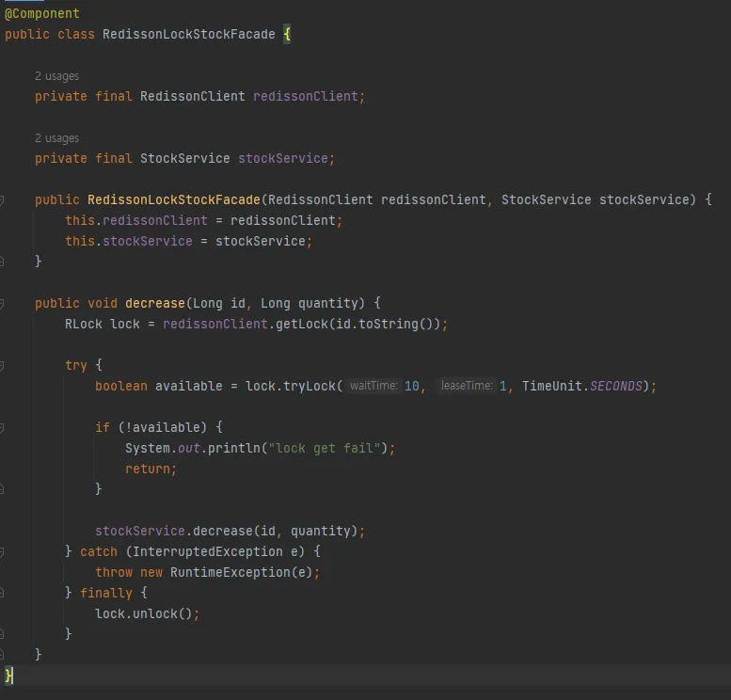
Task: Click the toString() call on id
Action: coord(396,324)
